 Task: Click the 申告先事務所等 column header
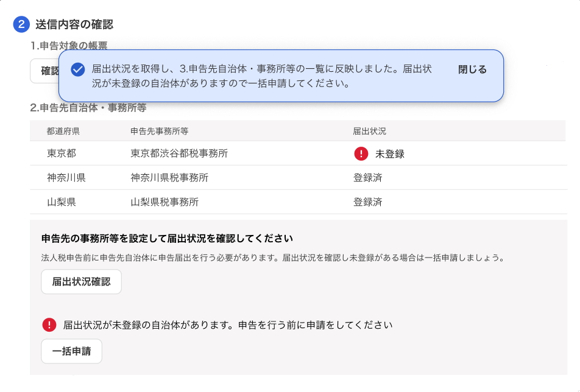160,131
